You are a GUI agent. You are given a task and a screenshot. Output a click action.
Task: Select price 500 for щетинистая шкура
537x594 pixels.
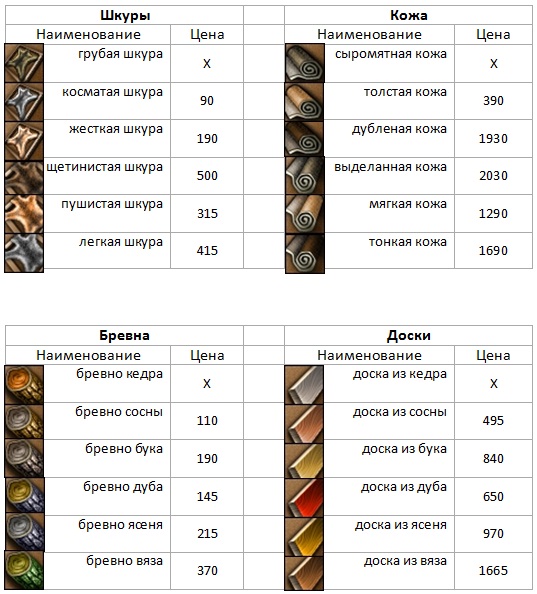pos(207,176)
